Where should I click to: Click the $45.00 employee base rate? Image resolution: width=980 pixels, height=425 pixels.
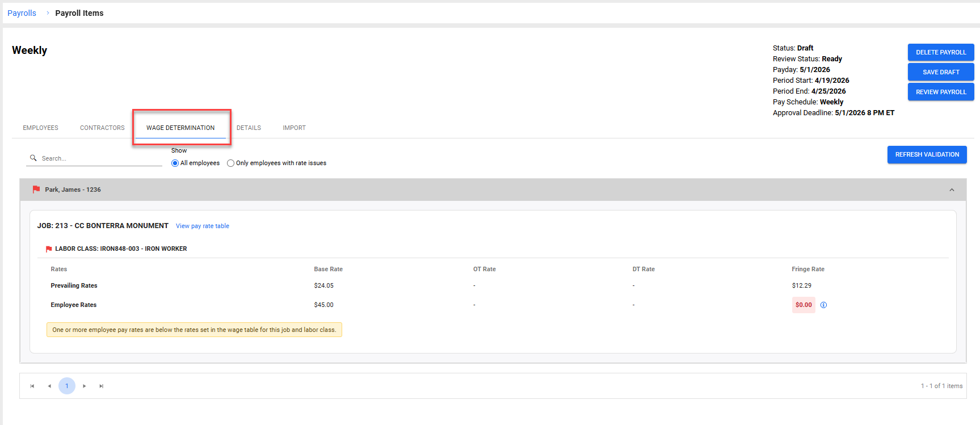(x=323, y=305)
